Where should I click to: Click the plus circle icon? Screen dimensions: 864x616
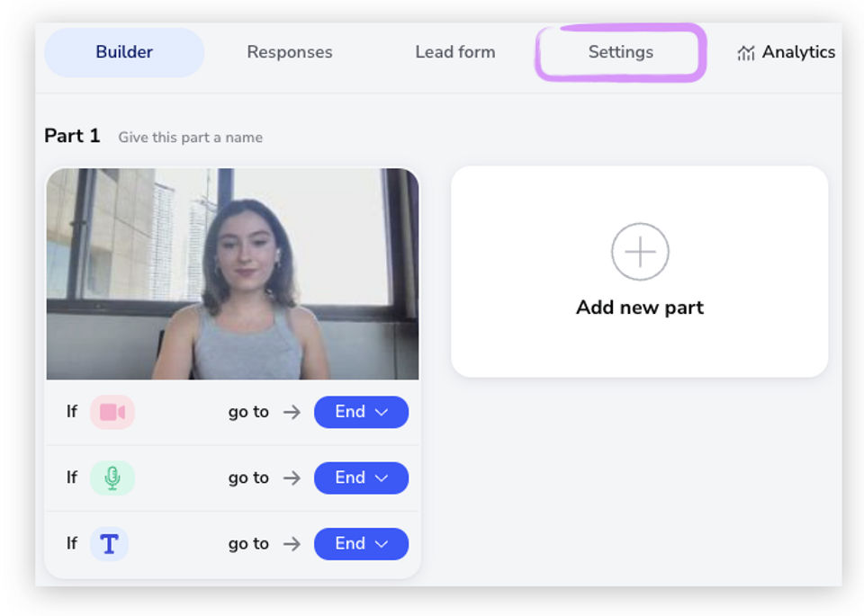click(x=640, y=252)
